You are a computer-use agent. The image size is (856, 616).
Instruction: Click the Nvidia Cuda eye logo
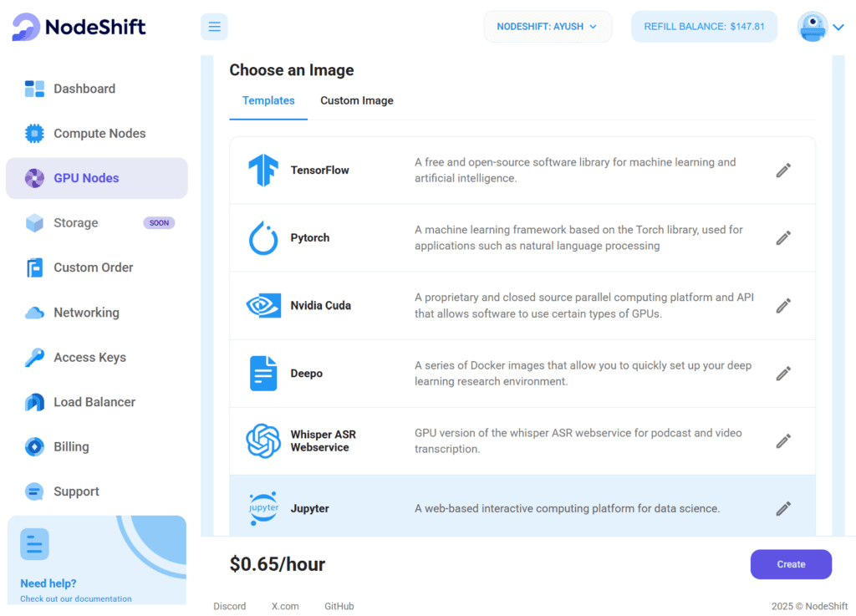click(x=263, y=306)
